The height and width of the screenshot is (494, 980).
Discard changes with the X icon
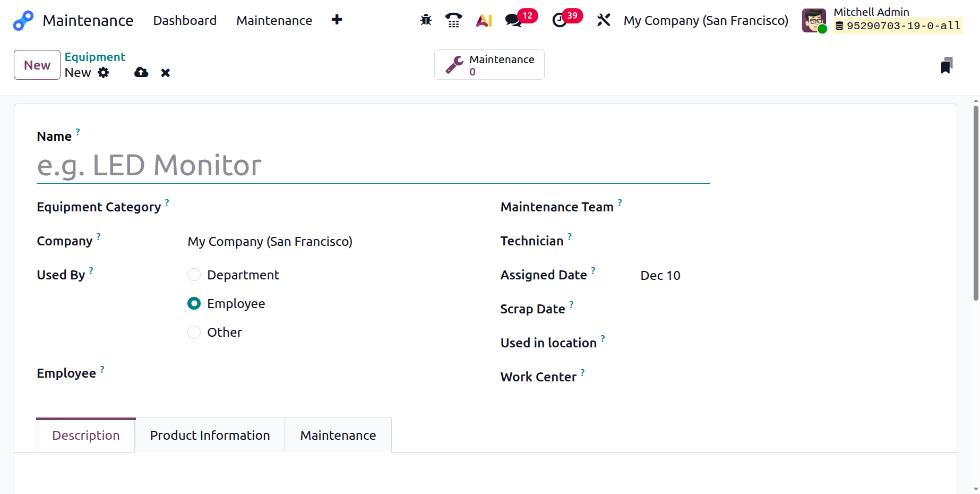(x=166, y=73)
